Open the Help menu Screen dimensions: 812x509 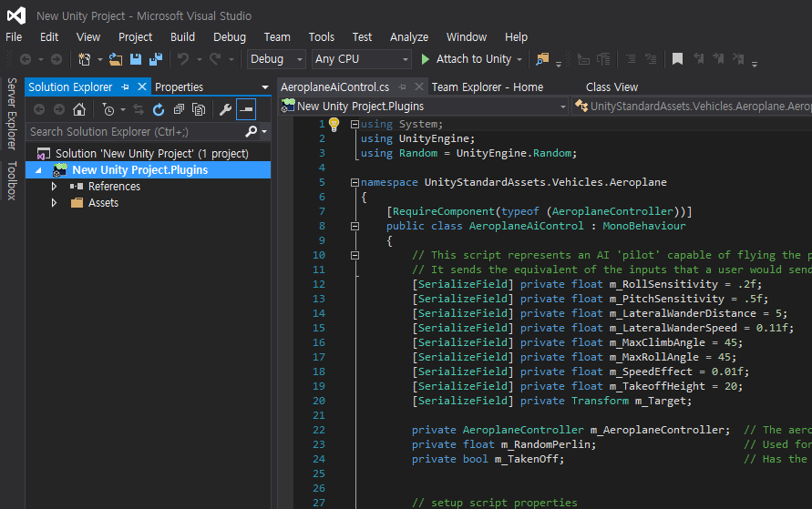click(x=516, y=37)
